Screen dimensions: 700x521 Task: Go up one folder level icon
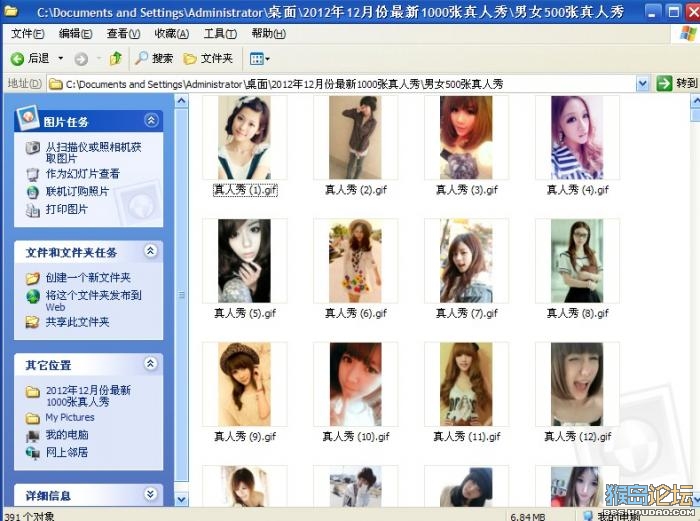click(x=116, y=58)
